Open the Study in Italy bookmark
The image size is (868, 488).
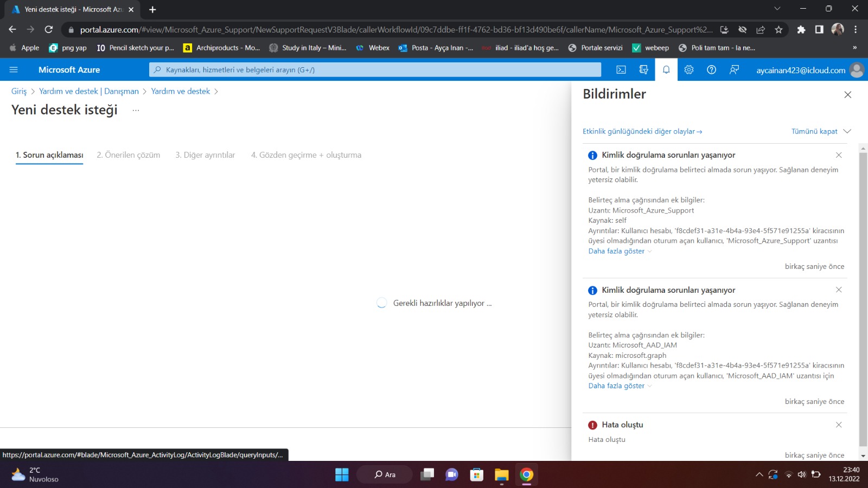pos(308,48)
